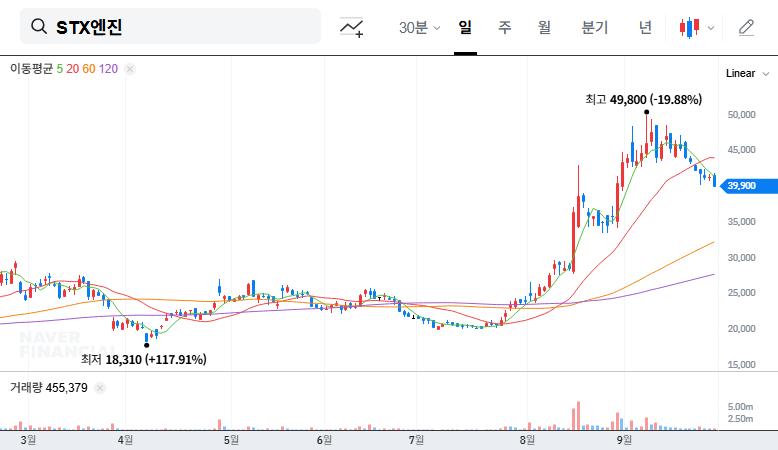Click the 25,000 price axis label
The image size is (778, 450).
(x=741, y=293)
